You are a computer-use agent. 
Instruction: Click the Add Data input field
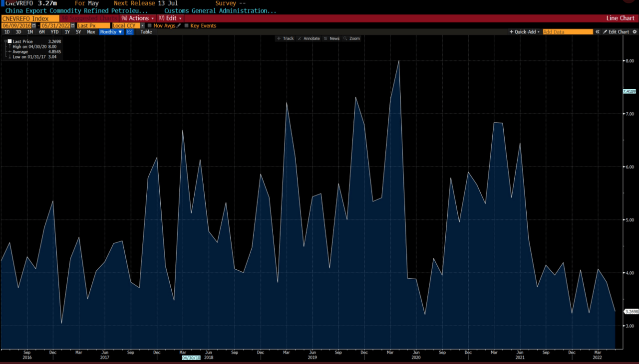tap(568, 32)
